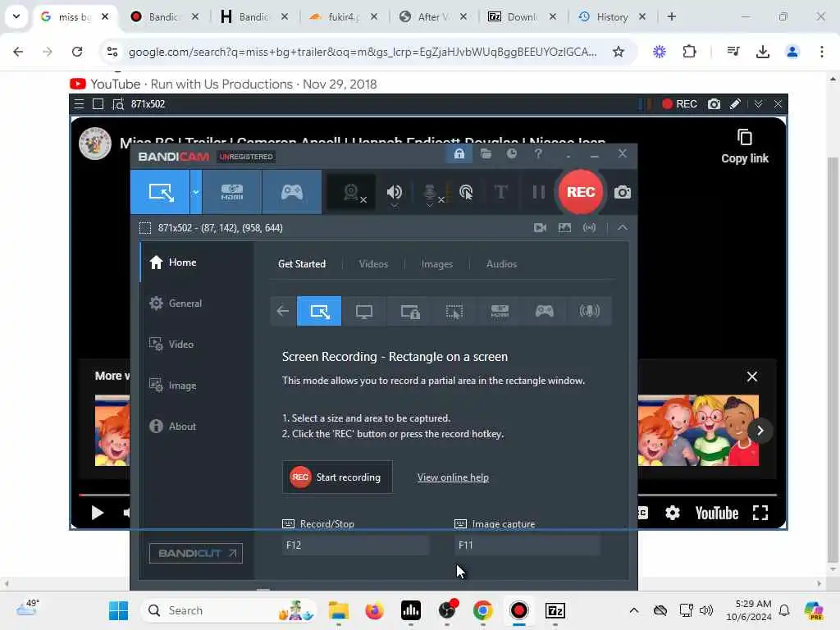
Task: Select around mouse recording mode icon
Action: click(x=454, y=311)
